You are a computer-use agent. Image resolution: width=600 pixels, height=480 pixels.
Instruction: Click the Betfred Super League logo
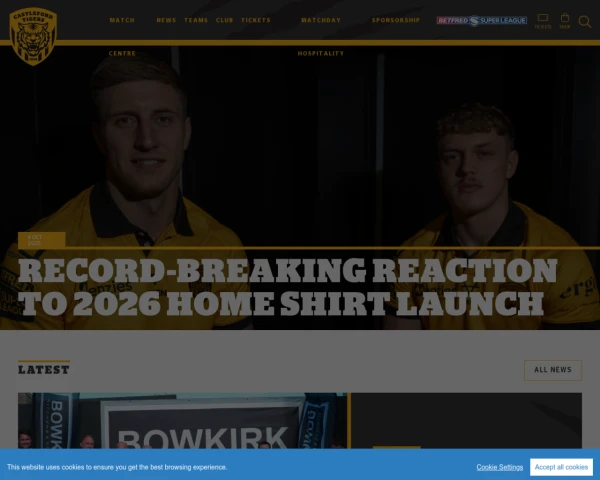tap(482, 20)
